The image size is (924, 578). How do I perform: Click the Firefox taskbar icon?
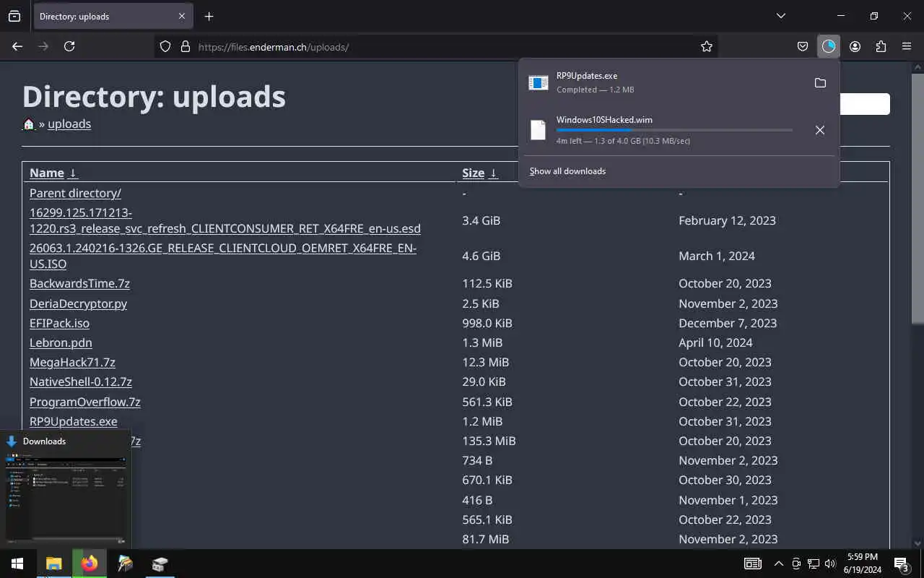(90, 564)
